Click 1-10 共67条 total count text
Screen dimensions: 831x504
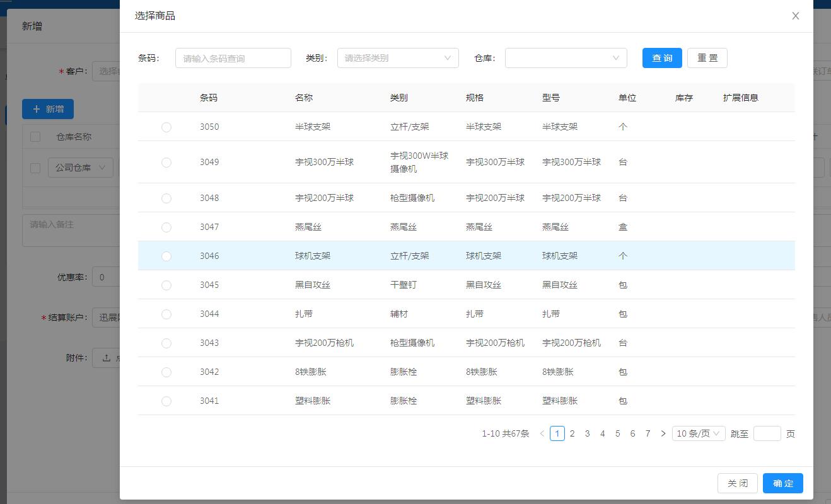[x=506, y=433]
